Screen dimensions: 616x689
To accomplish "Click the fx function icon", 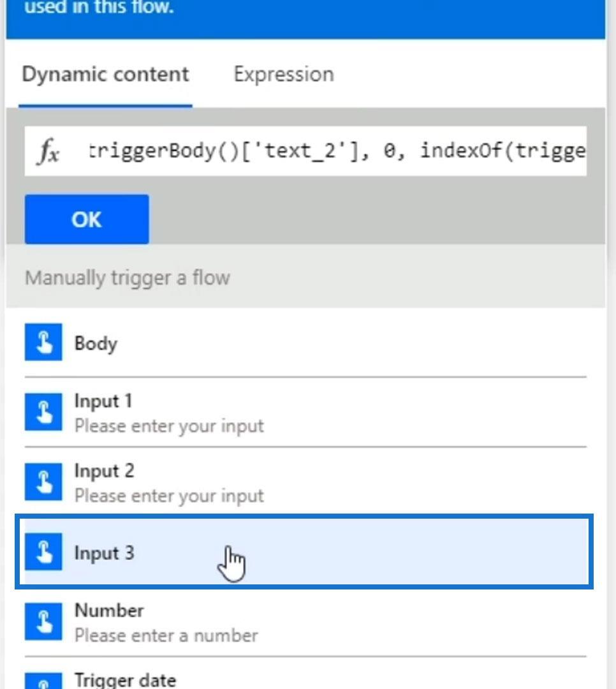I will (48, 151).
